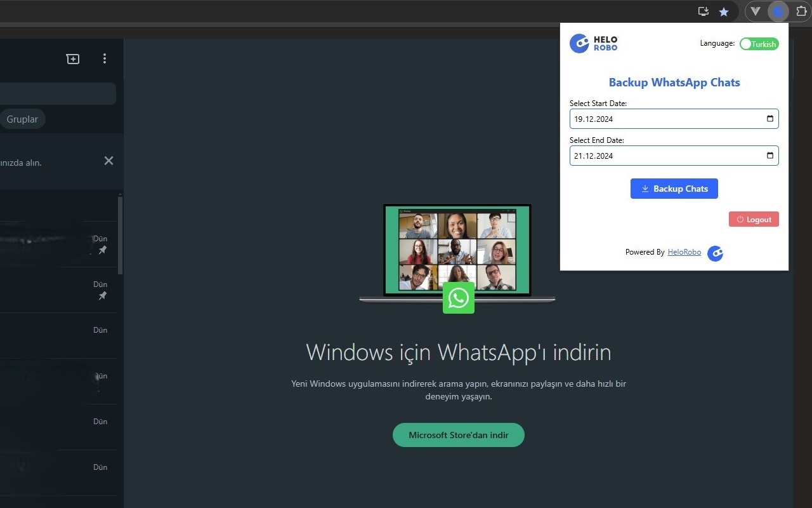The width and height of the screenshot is (812, 508).
Task: Click the Windows için WhatsApp'ı indirin heading
Action: pos(458,352)
